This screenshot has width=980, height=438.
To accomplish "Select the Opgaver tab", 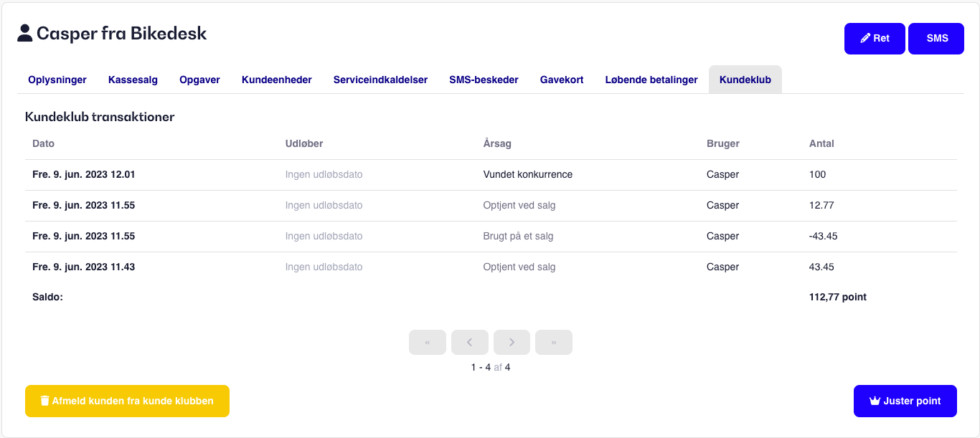I will (x=199, y=80).
